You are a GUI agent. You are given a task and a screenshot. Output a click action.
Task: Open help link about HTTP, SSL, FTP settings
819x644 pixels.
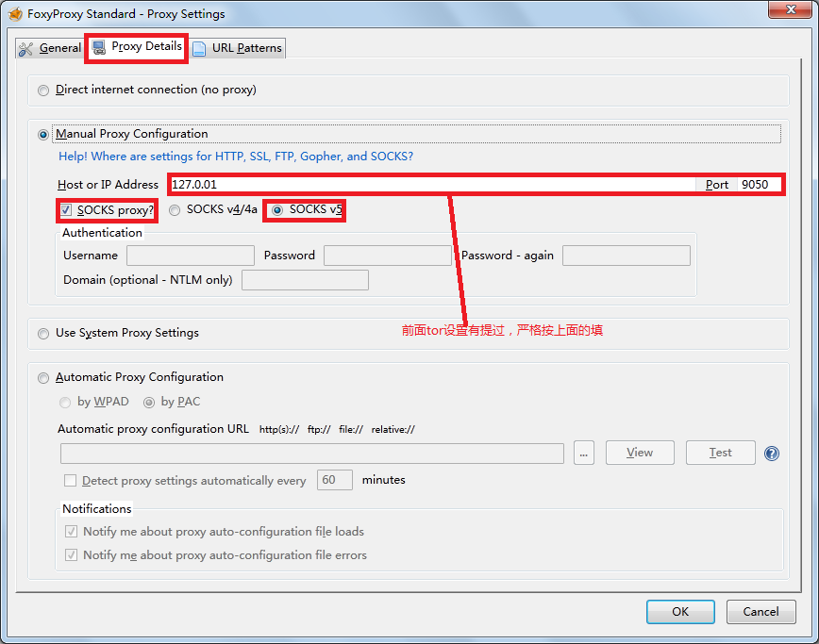pyautogui.click(x=236, y=157)
